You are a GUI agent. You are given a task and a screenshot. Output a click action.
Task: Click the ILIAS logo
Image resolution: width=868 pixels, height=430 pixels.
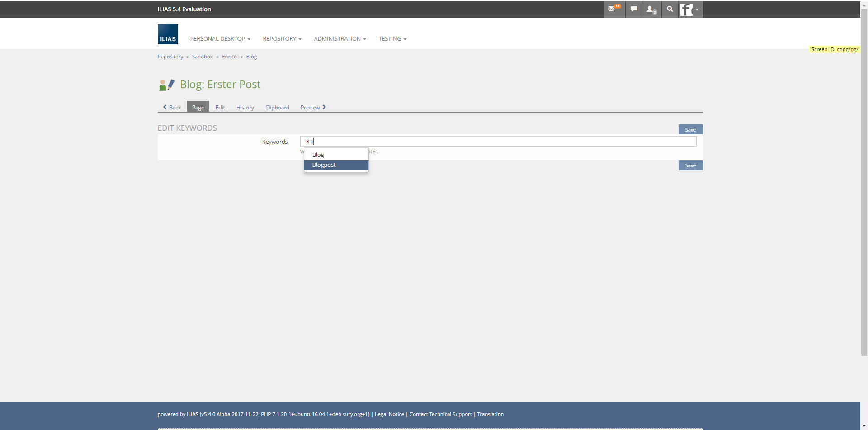point(168,34)
